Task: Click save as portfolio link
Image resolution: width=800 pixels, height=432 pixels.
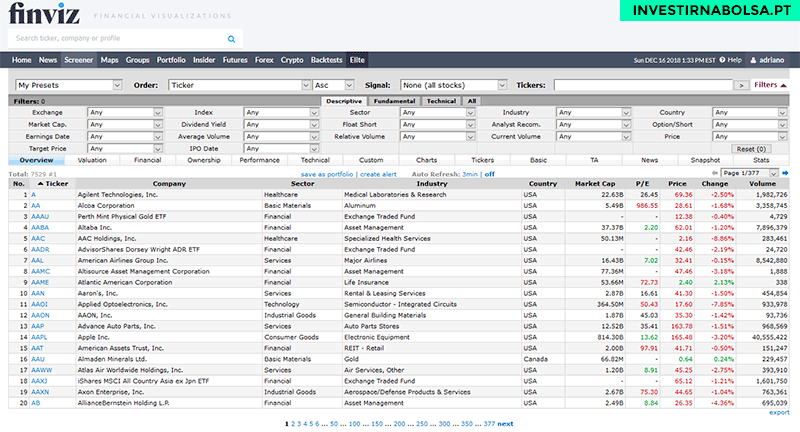Action: pyautogui.click(x=327, y=174)
